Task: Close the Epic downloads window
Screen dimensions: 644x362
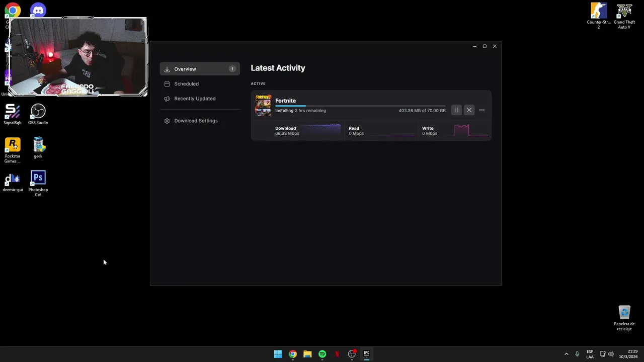Action: (x=495, y=46)
